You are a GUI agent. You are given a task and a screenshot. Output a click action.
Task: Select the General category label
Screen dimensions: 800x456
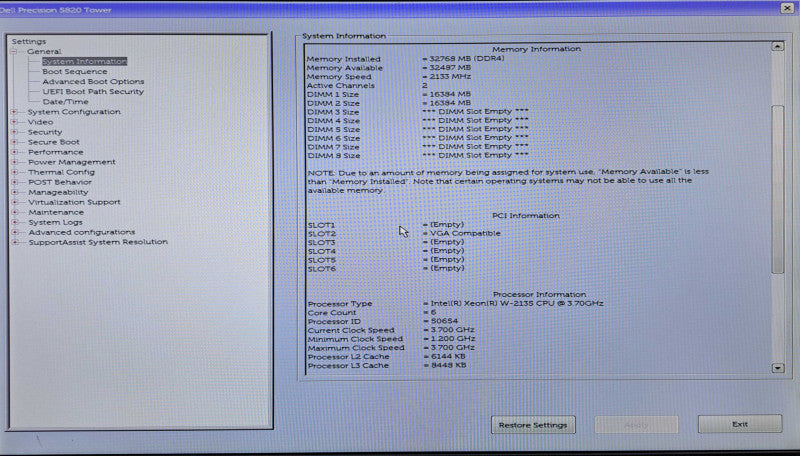[x=44, y=52]
